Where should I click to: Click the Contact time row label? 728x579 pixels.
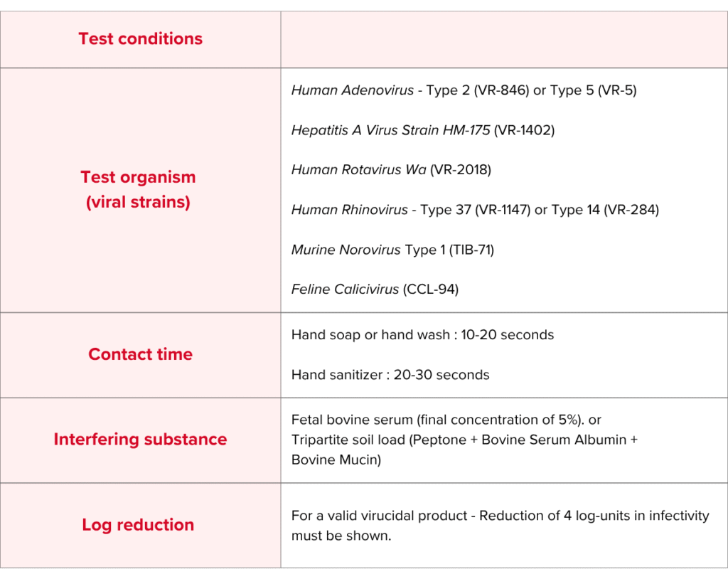[140, 354]
